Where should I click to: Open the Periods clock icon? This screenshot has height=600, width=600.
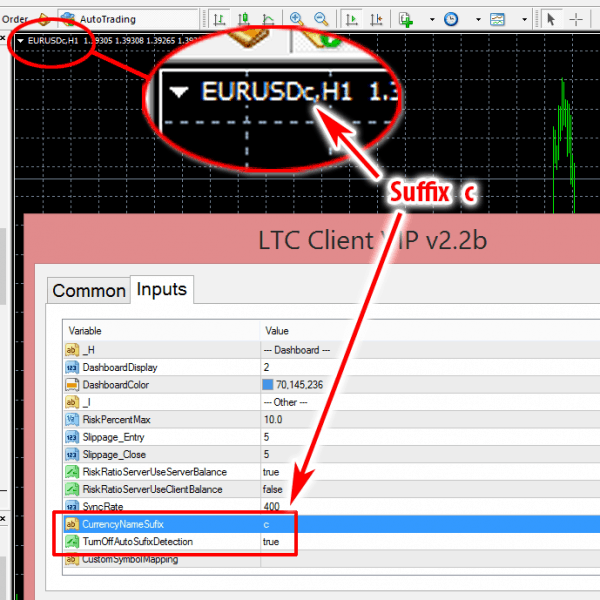pyautogui.click(x=451, y=19)
